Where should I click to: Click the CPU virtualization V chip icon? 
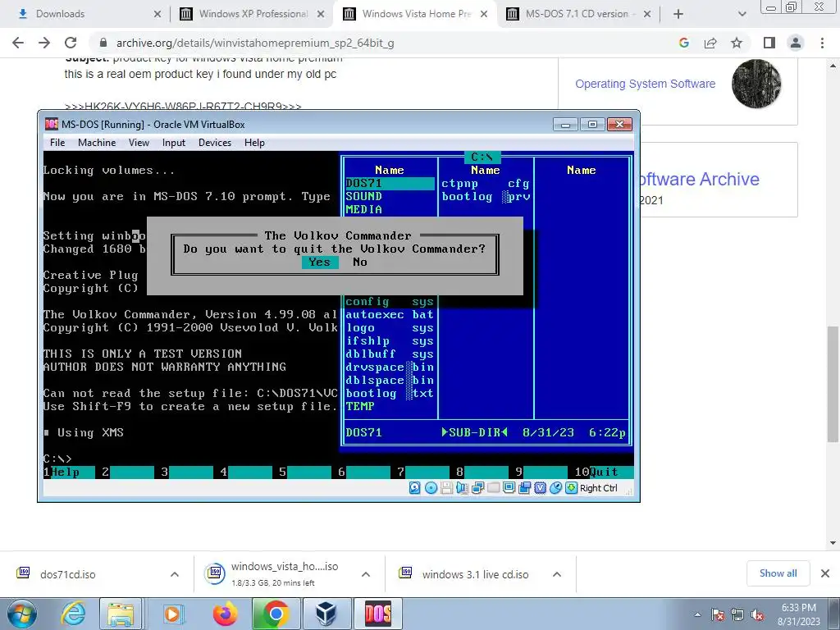(x=540, y=488)
